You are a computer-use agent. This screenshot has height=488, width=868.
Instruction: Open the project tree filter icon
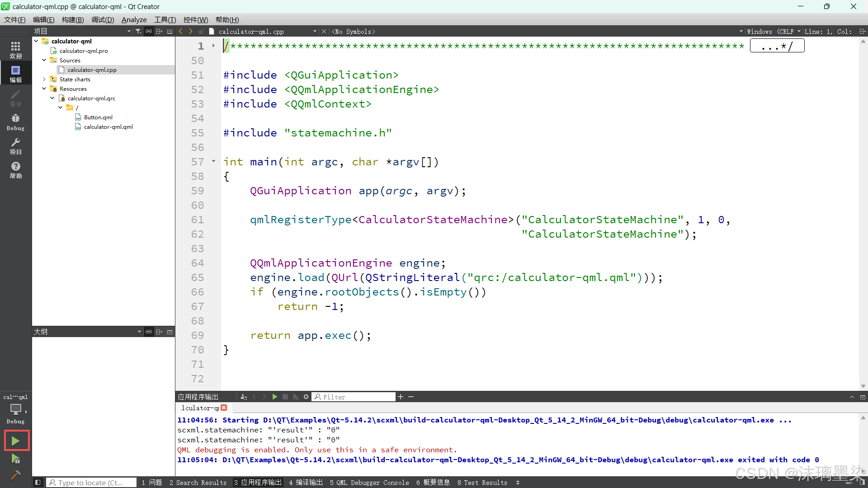138,31
